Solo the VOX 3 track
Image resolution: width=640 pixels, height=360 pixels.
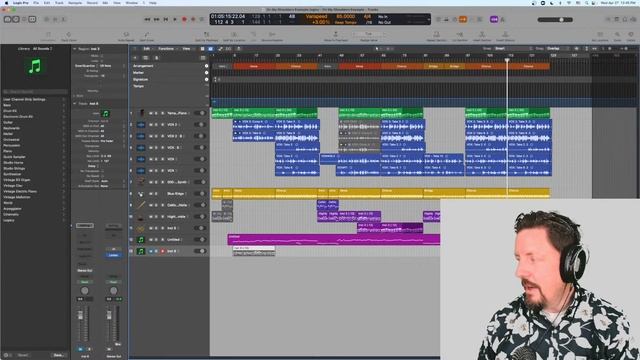[156, 124]
